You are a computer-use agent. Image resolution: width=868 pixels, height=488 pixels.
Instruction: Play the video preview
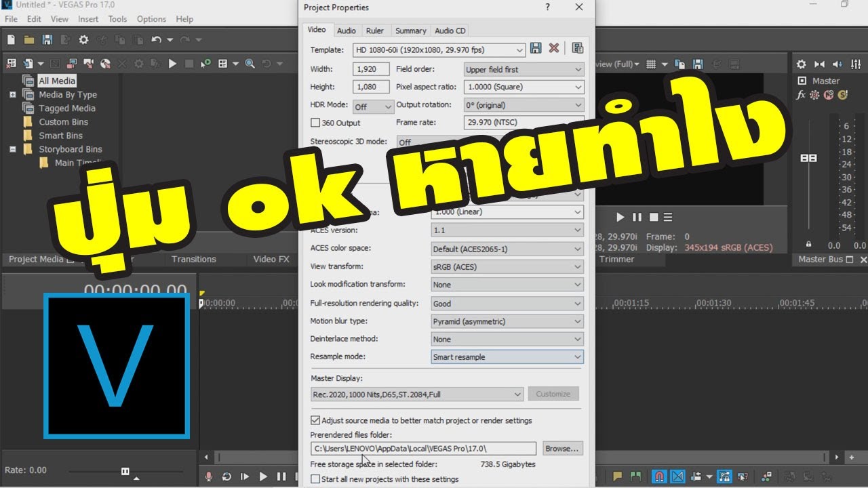[620, 218]
